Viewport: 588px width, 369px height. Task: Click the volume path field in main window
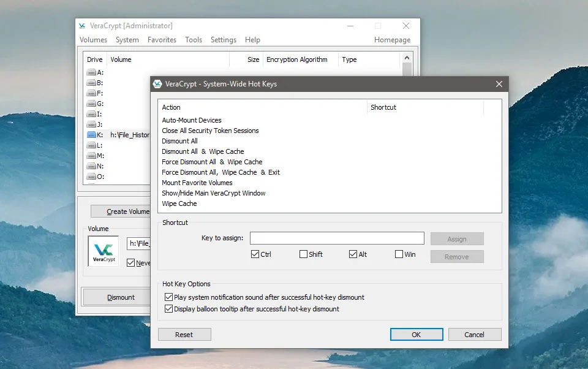[139, 243]
